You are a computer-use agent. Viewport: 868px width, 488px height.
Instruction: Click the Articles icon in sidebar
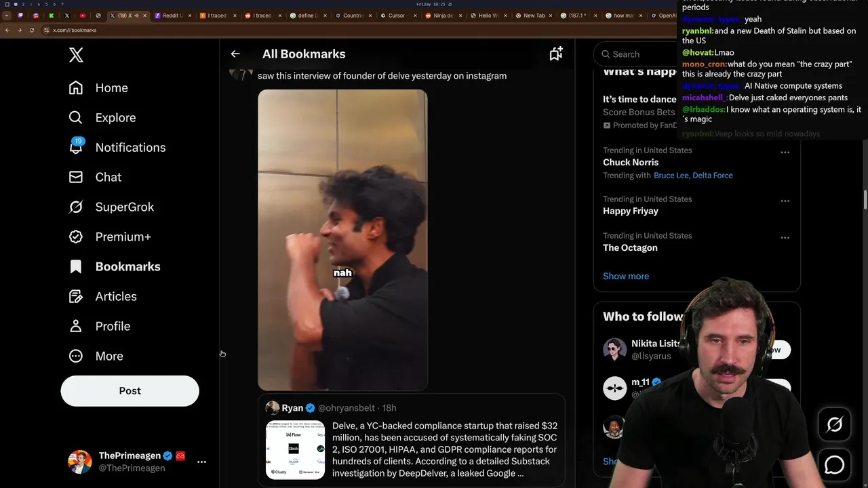coord(76,296)
